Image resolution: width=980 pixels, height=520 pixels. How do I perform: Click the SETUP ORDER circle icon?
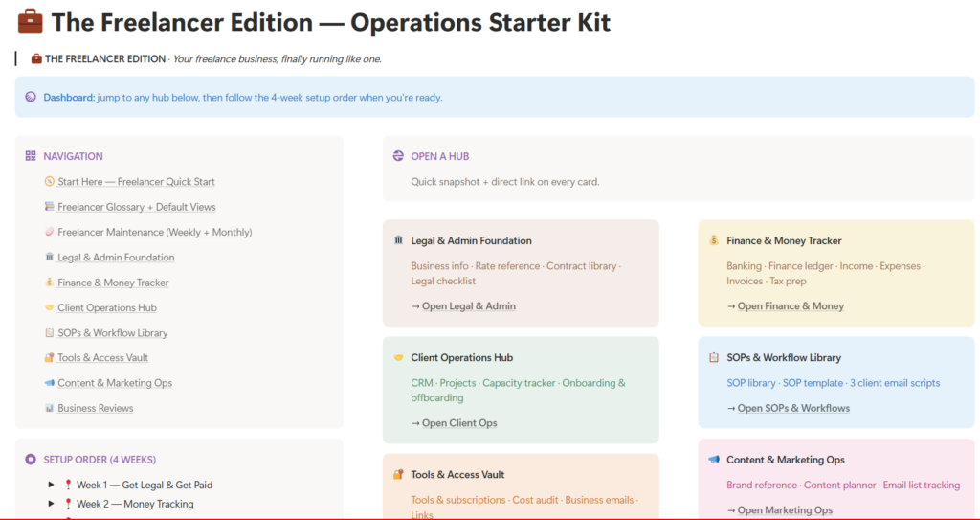tap(31, 460)
